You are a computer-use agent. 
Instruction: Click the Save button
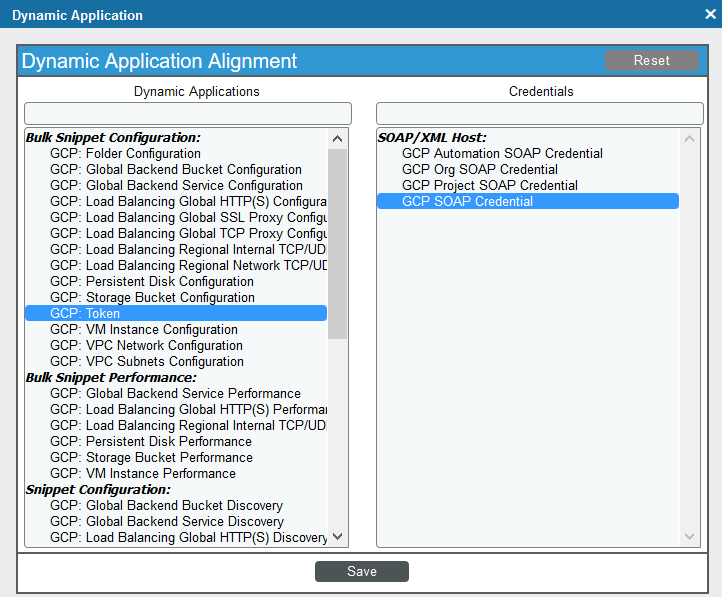362,571
